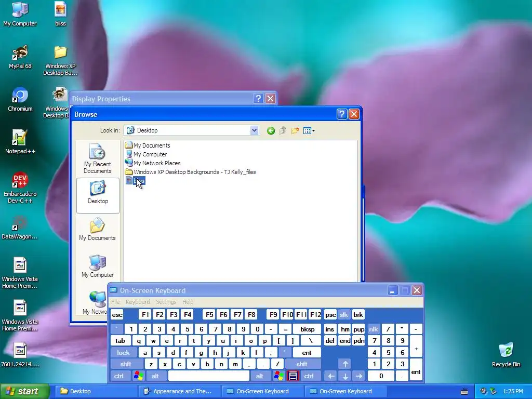The width and height of the screenshot is (532, 399).
Task: Toggle the lock (caps) key
Action: pyautogui.click(x=124, y=353)
